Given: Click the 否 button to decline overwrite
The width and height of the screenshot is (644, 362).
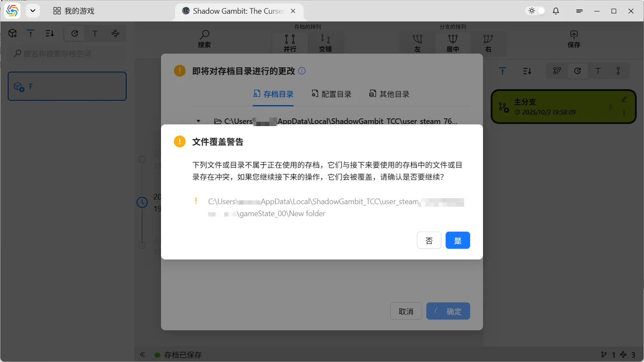Looking at the screenshot, I should (x=429, y=240).
